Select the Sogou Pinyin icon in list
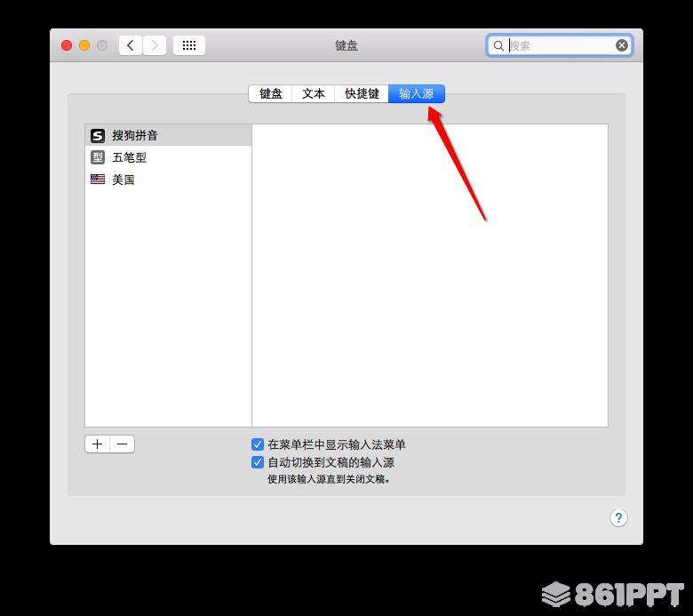The width and height of the screenshot is (693, 616). 98,135
